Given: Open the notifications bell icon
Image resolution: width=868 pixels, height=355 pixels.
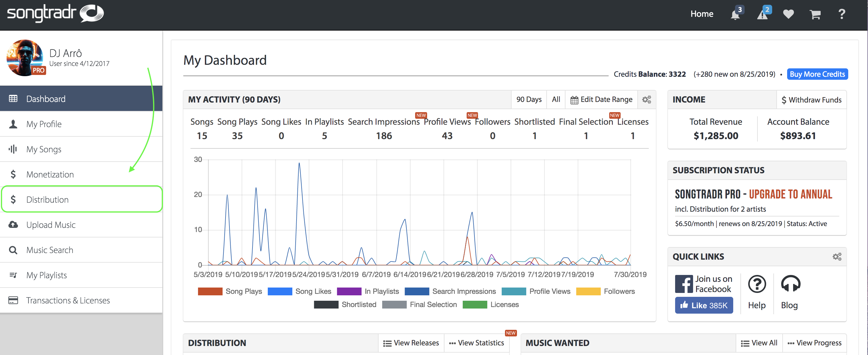Looking at the screenshot, I should [x=735, y=14].
